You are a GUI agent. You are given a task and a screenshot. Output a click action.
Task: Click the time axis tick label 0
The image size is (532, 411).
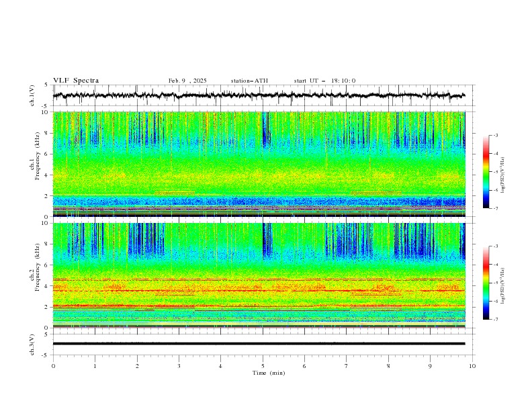coord(53,366)
